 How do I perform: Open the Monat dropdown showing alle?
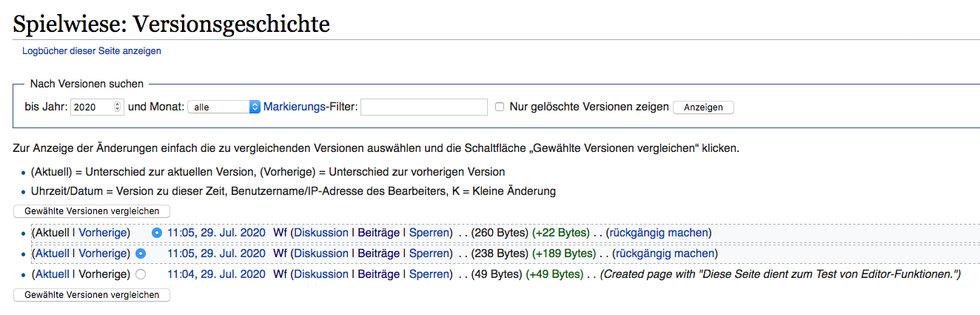click(x=224, y=107)
